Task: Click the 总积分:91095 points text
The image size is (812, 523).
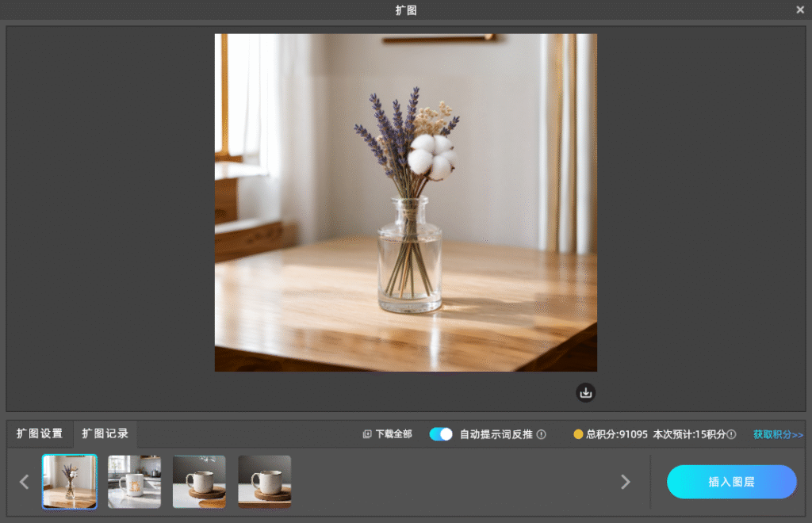Action: (617, 434)
